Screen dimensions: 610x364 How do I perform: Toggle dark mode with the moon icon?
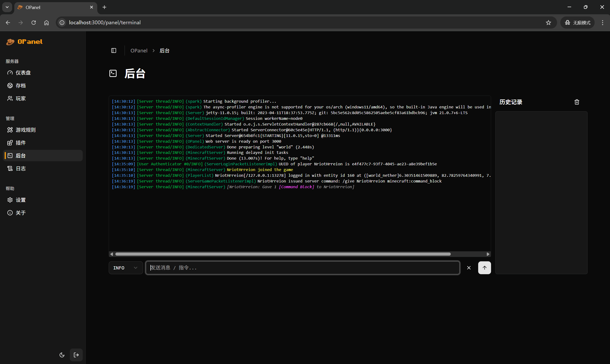click(62, 355)
